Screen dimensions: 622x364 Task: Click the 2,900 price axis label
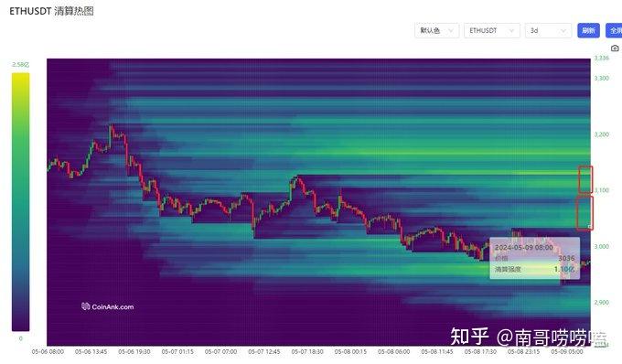pos(601,302)
